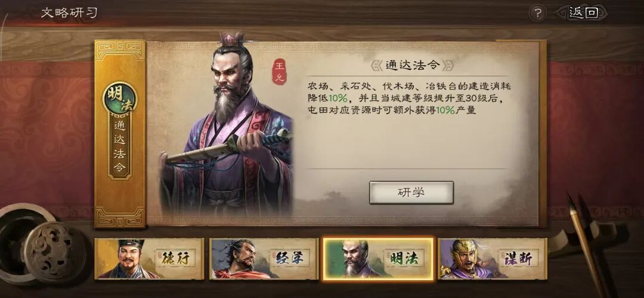The height and width of the screenshot is (298, 644).
Task: Click the round green 明法 emblem
Action: point(119,99)
